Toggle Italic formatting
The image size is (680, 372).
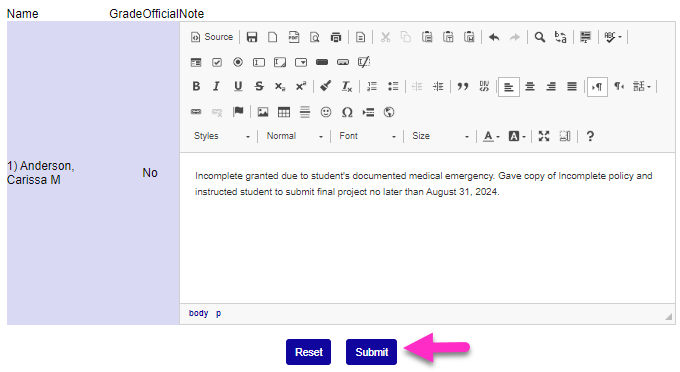[x=217, y=87]
